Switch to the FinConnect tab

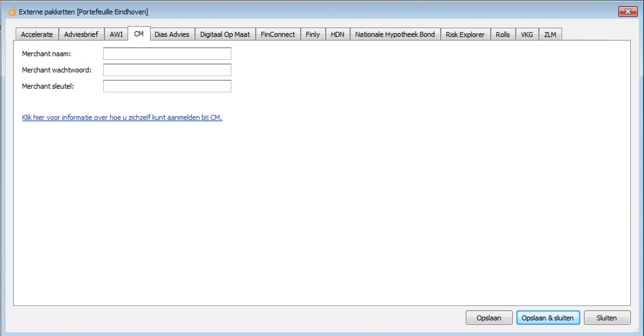[x=278, y=34]
